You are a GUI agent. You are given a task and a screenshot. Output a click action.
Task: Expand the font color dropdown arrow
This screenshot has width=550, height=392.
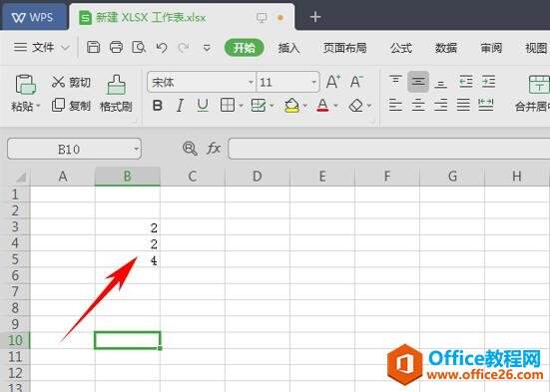pos(335,105)
